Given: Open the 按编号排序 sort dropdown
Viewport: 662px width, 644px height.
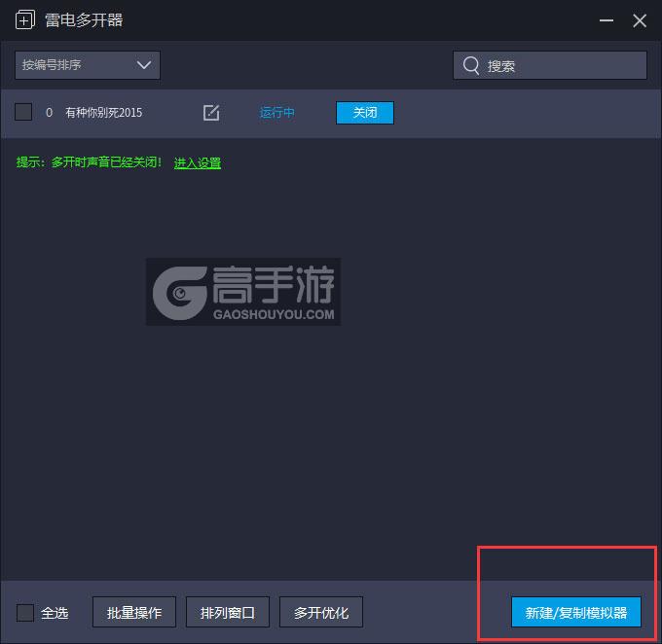Looking at the screenshot, I should click(88, 65).
